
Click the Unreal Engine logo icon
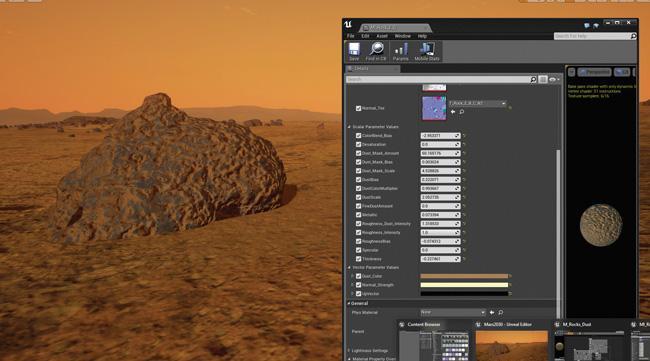348,24
